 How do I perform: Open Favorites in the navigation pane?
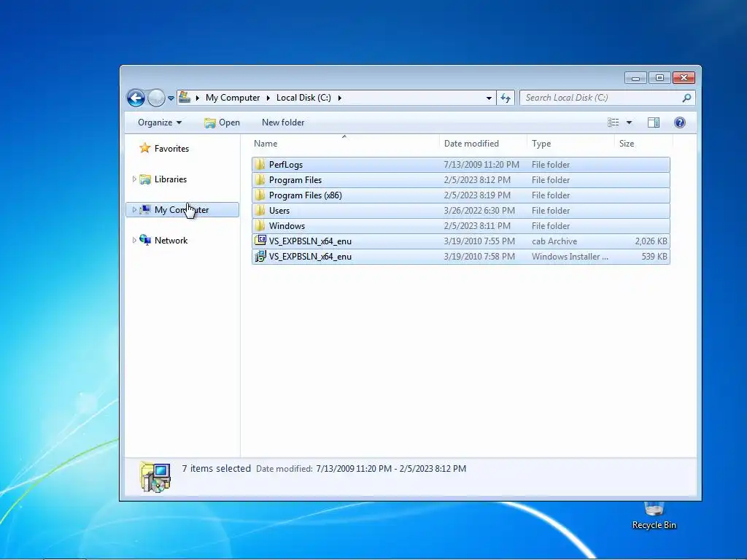[171, 149]
